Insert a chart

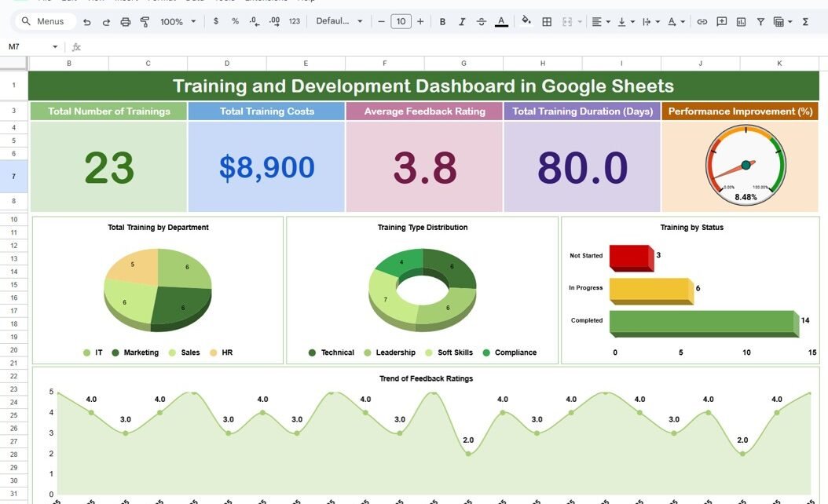[x=741, y=22]
